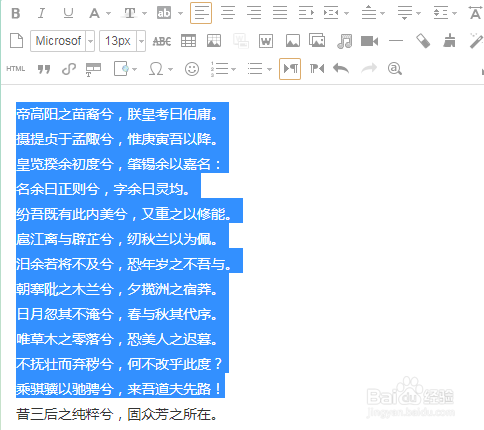Toggle bold formatting
The height and width of the screenshot is (430, 484).
[16, 13]
